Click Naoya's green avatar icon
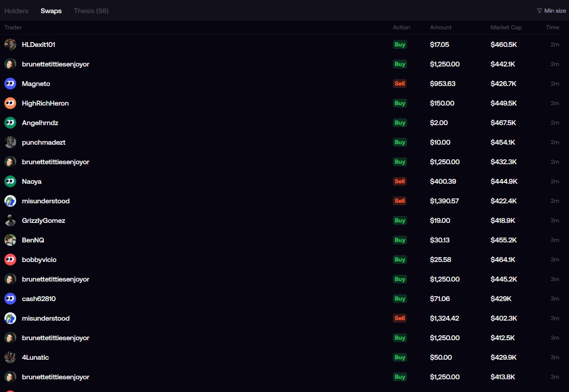The height and width of the screenshot is (392, 569). (10, 181)
